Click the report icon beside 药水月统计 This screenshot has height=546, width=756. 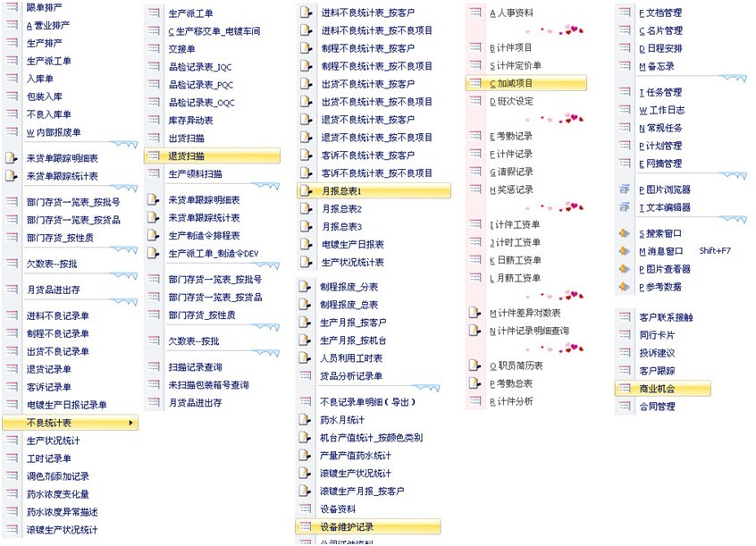(x=306, y=420)
